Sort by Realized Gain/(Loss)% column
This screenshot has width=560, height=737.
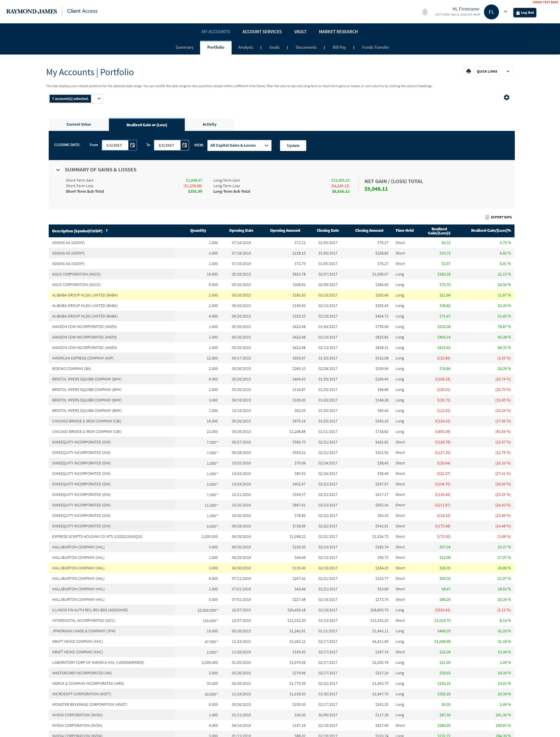point(491,231)
